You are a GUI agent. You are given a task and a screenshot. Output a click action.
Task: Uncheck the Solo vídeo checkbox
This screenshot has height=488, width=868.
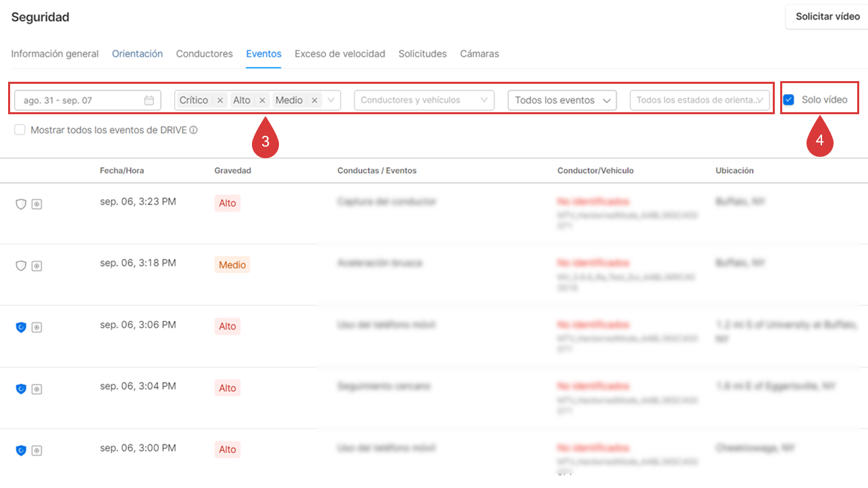point(788,100)
